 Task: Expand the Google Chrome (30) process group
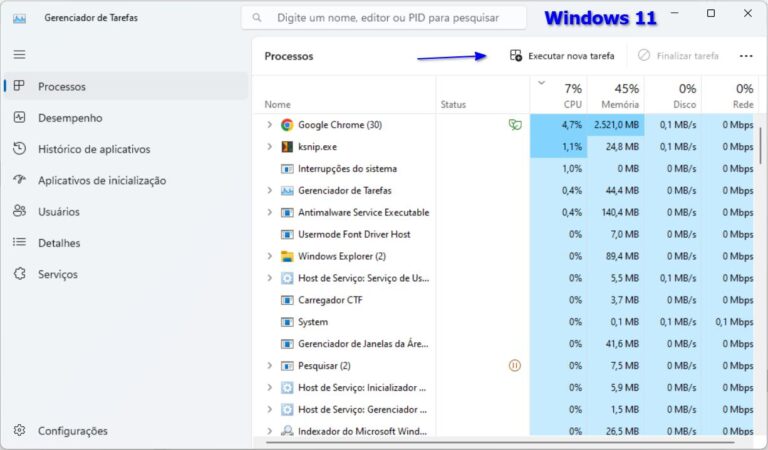coord(269,125)
